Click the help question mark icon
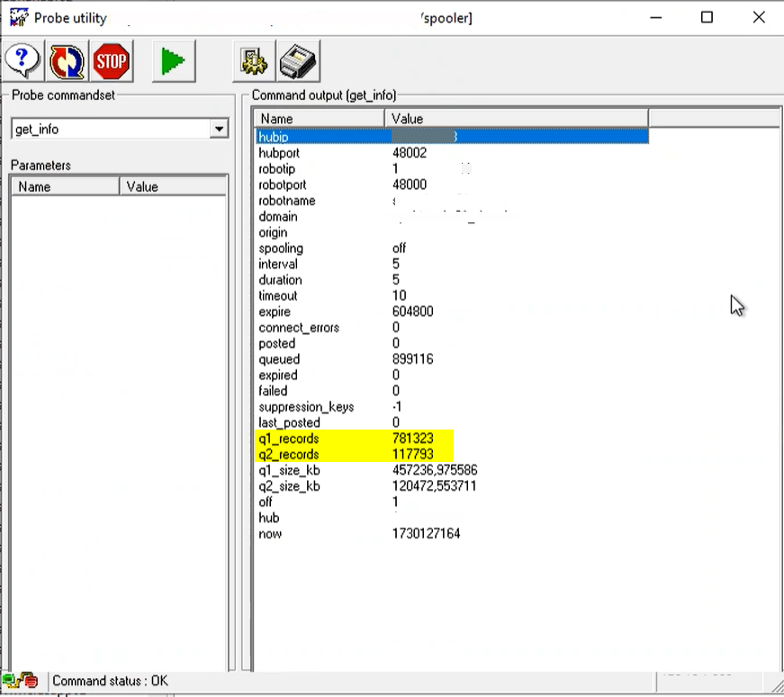The width and height of the screenshot is (784, 697). 23,61
